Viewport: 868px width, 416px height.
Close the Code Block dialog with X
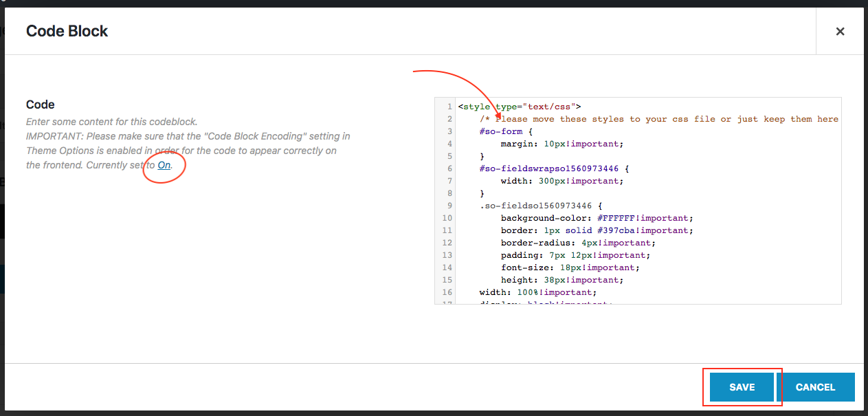click(x=839, y=32)
